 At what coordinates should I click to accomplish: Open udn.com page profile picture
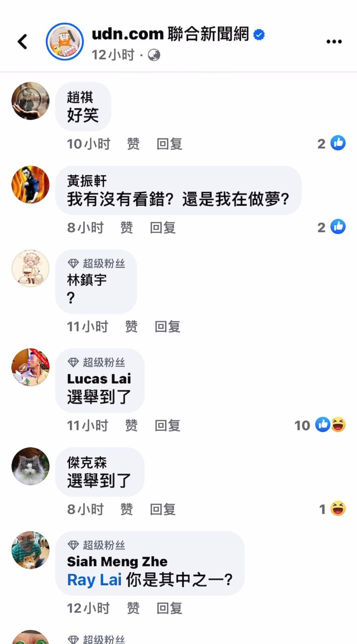64,41
